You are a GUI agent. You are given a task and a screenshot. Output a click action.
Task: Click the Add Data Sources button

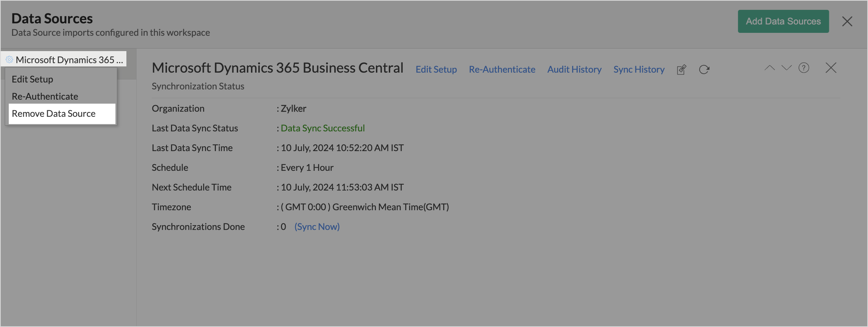(x=783, y=21)
